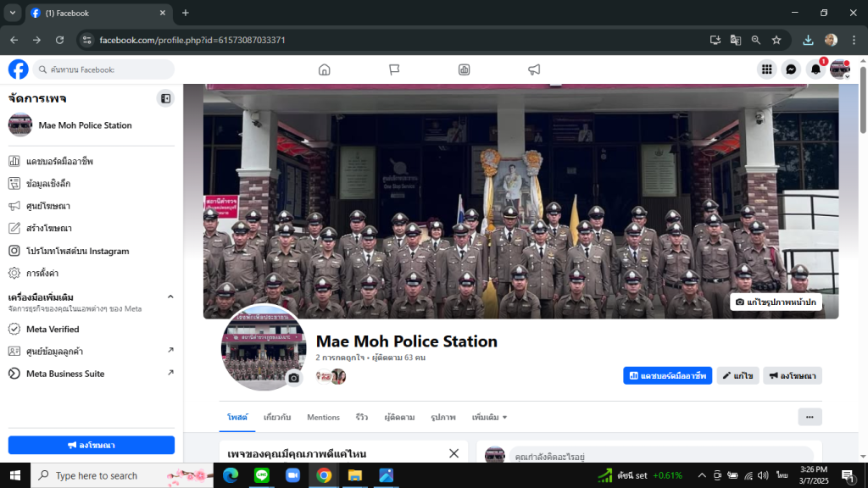Expand the More tab dropdown

point(490,417)
